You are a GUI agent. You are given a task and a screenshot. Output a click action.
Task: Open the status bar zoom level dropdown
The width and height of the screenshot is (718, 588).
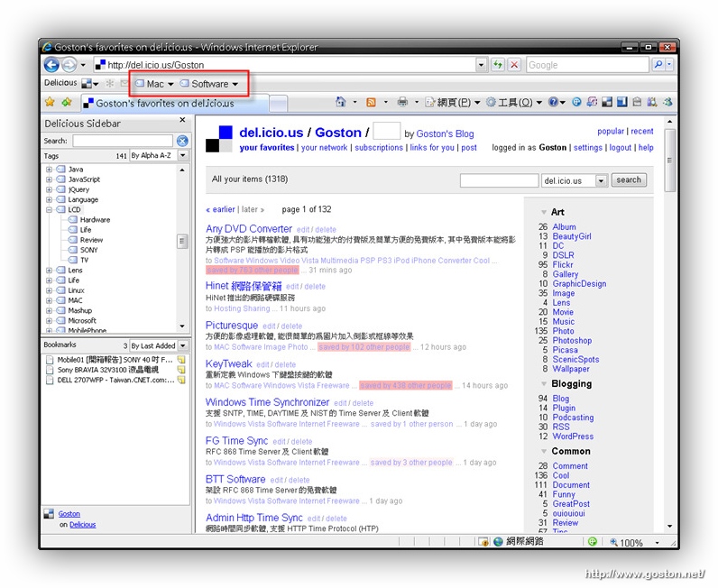tap(658, 543)
